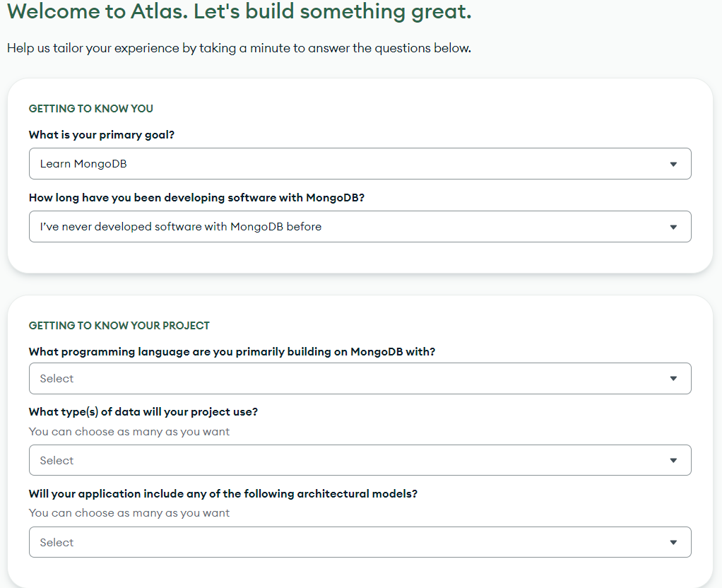Screen dimensions: 722x588
Task: Click the hint text under the data types question
Action: click(x=129, y=432)
